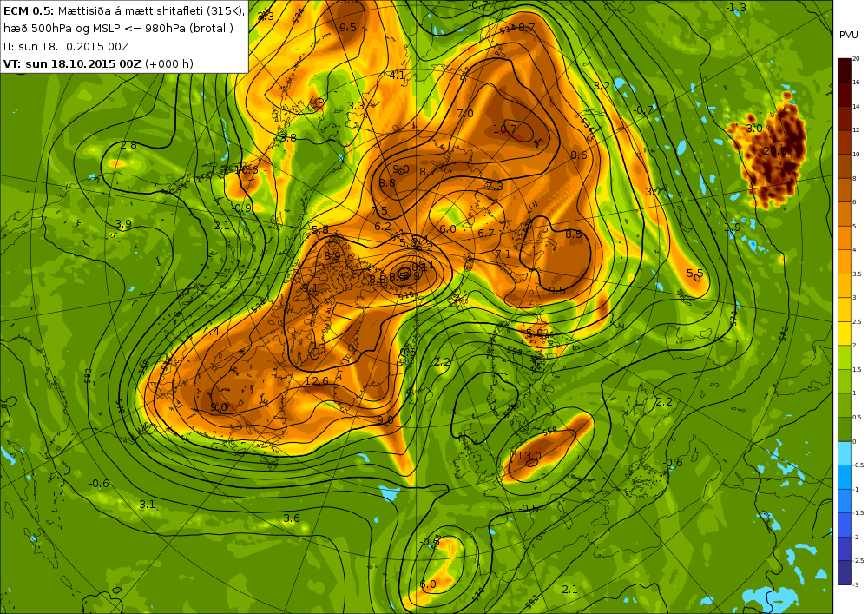This screenshot has width=868, height=614.
Task: Click the '-1.9' value label on the map
Action: click(x=730, y=228)
